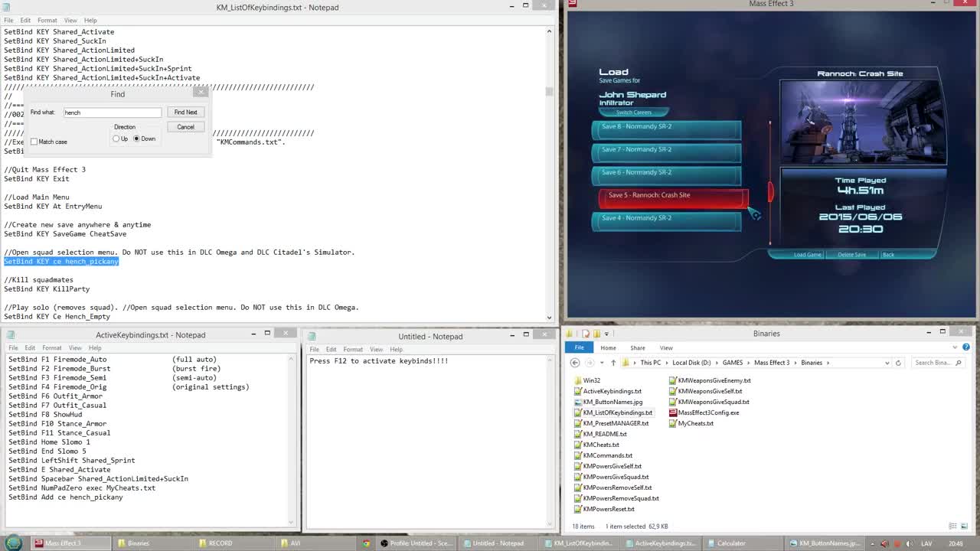Click the speaker volume icon in system tray
The image size is (980, 551).
(x=910, y=543)
